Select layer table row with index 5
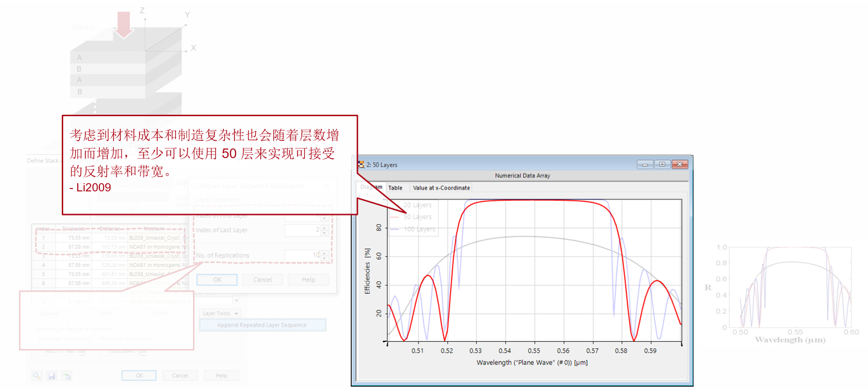Screen dimensions: 868x390 click(x=110, y=274)
